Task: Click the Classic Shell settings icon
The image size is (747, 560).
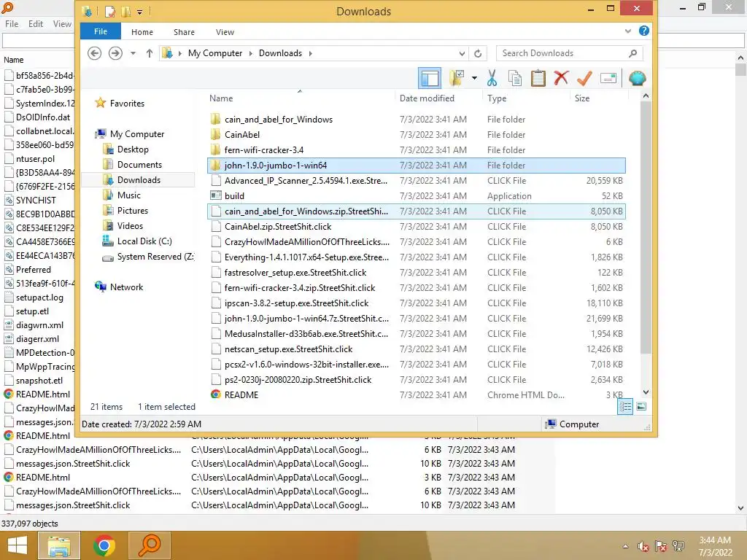Action: tap(637, 78)
